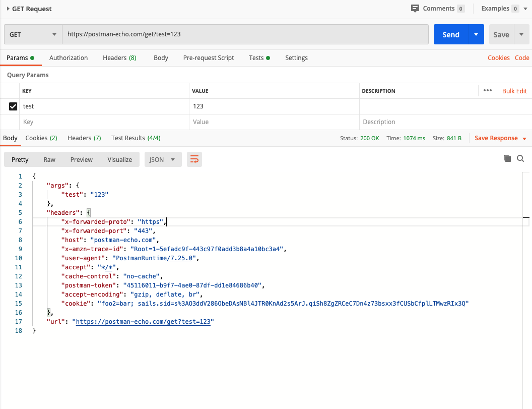Click the 'test' key cell
The width and height of the screenshot is (532, 409).
tap(104, 106)
